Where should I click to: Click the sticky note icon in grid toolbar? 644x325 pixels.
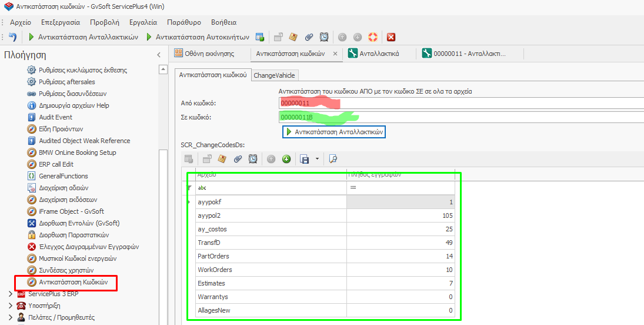222,159
